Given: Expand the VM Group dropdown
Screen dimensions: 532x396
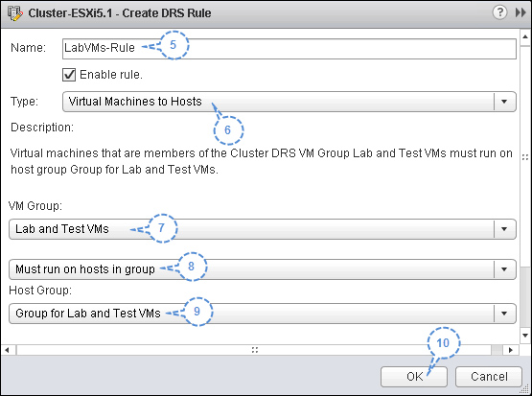Looking at the screenshot, I should pyautogui.click(x=263, y=229).
